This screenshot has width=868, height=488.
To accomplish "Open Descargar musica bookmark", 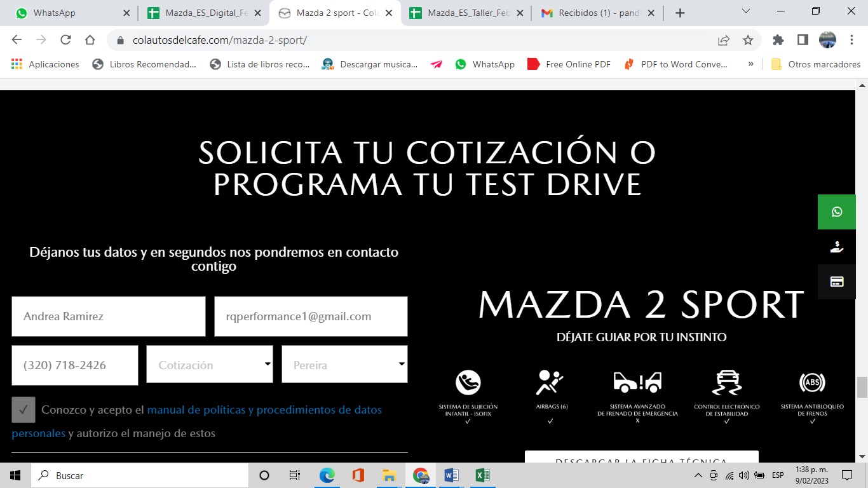I will [x=370, y=64].
